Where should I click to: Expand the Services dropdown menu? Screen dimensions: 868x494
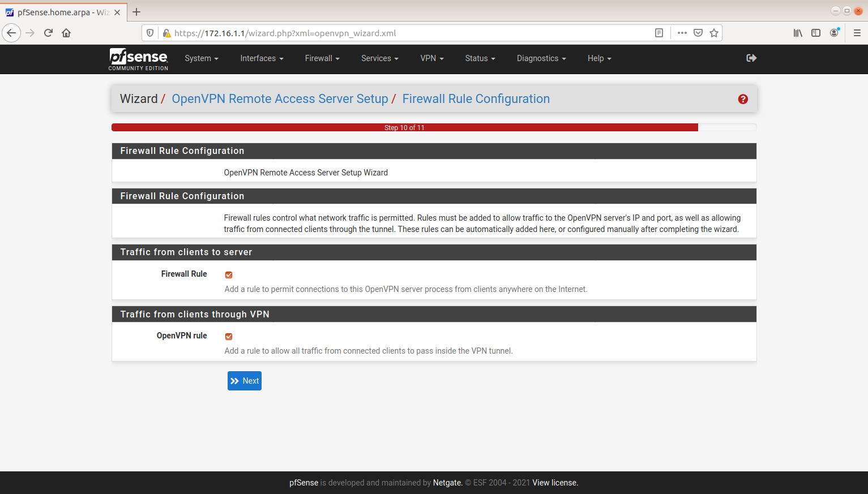(380, 58)
